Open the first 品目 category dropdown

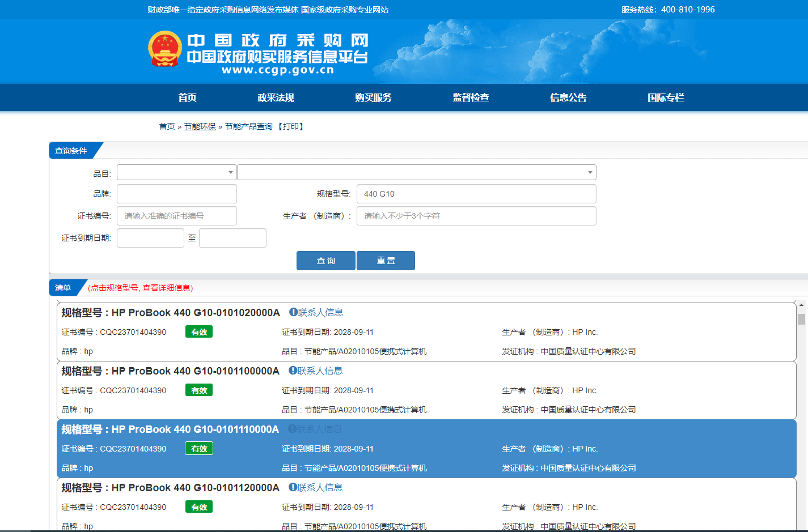tap(176, 172)
